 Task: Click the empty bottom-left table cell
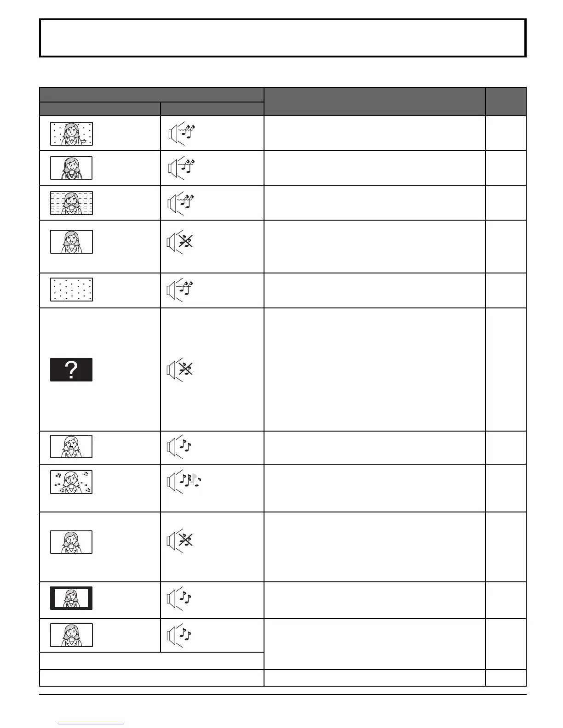click(x=151, y=678)
